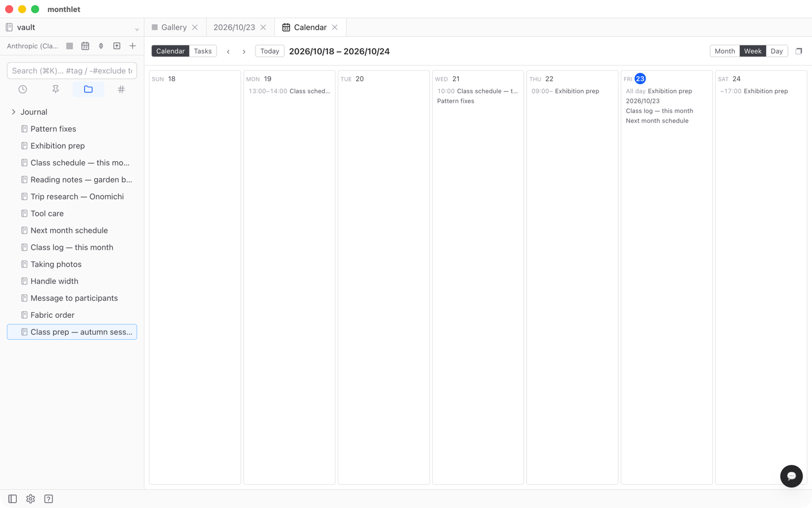This screenshot has height=508, width=812.
Task: Click the upload arrow icon in the sidebar toolbar
Action: [x=117, y=46]
